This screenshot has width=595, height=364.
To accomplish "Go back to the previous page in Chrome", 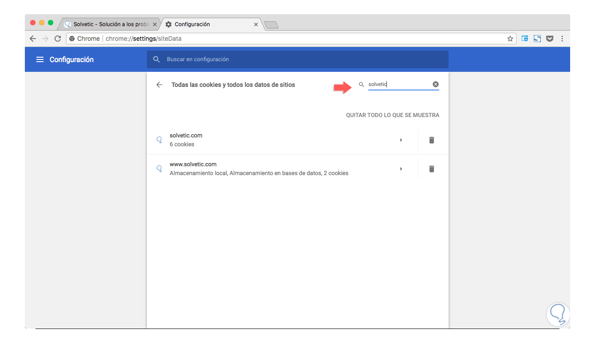I will pos(33,39).
